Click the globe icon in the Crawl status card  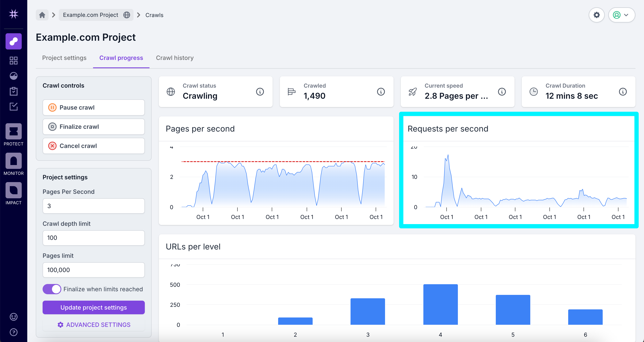click(x=171, y=92)
